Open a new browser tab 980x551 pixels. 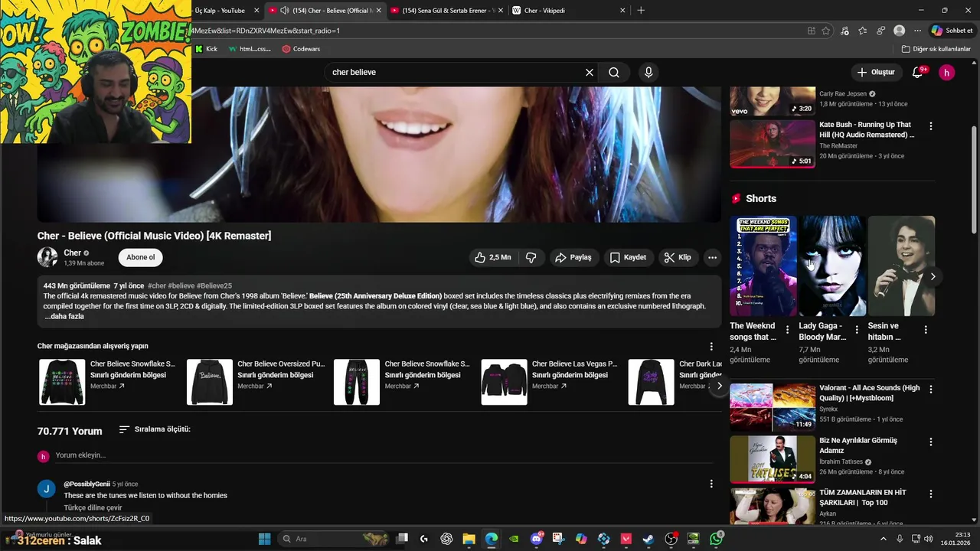pyautogui.click(x=641, y=11)
